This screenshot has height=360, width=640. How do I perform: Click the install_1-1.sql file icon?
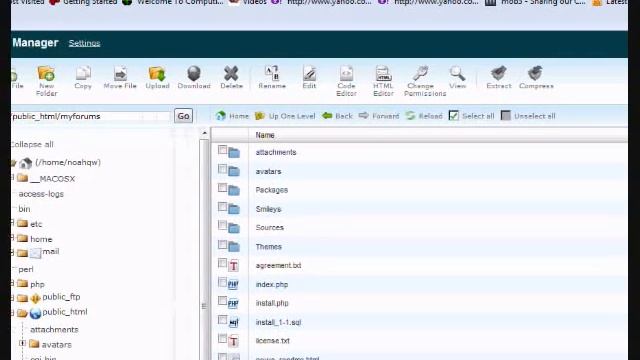coord(233,322)
